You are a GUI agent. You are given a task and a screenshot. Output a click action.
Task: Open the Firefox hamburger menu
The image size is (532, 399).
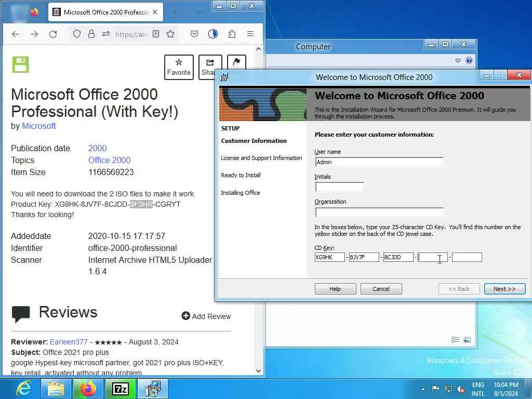(250, 34)
